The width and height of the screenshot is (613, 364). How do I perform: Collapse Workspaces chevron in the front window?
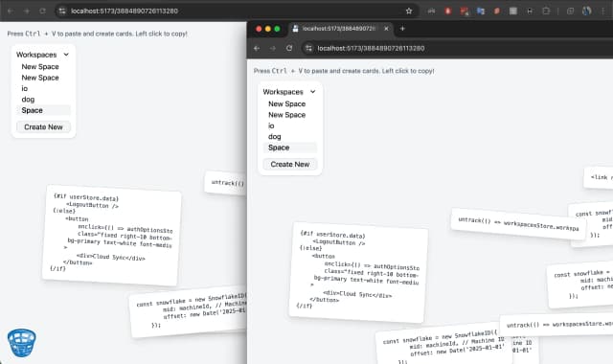pyautogui.click(x=313, y=92)
